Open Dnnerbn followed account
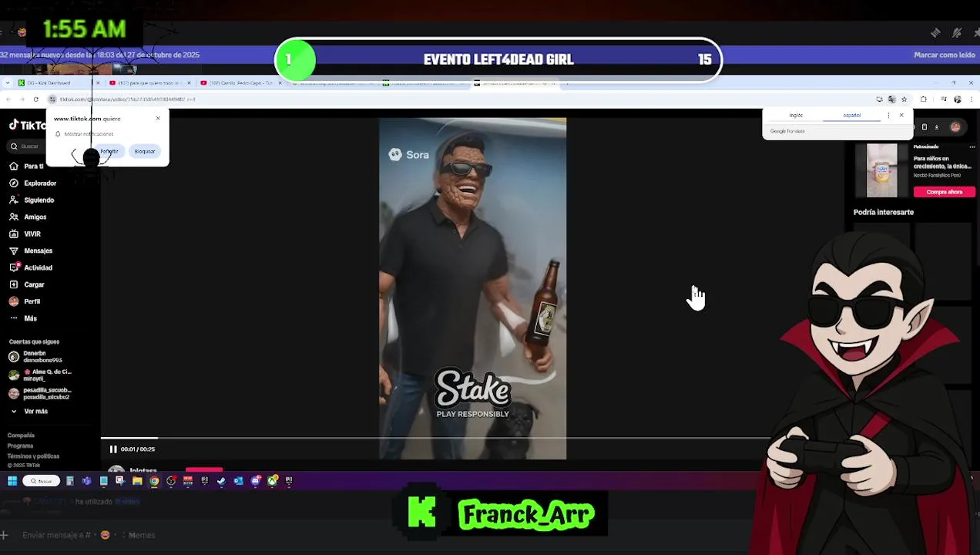Image resolution: width=980 pixels, height=555 pixels. (35, 357)
